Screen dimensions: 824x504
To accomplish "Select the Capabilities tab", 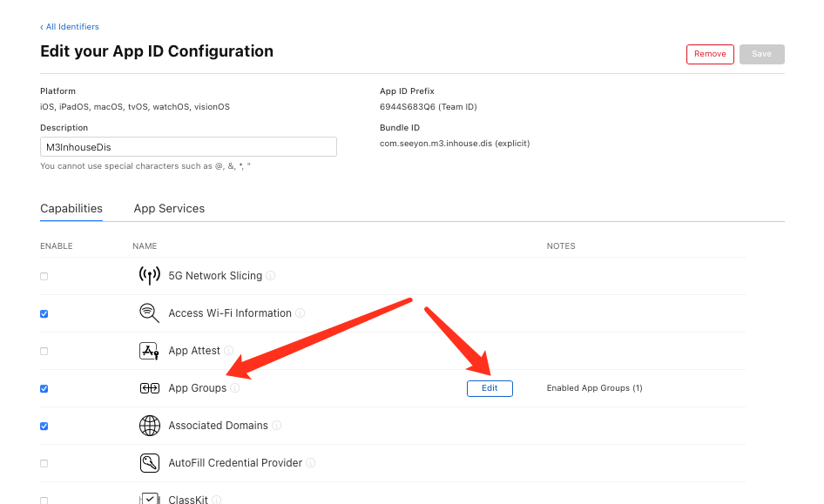I will point(71,208).
